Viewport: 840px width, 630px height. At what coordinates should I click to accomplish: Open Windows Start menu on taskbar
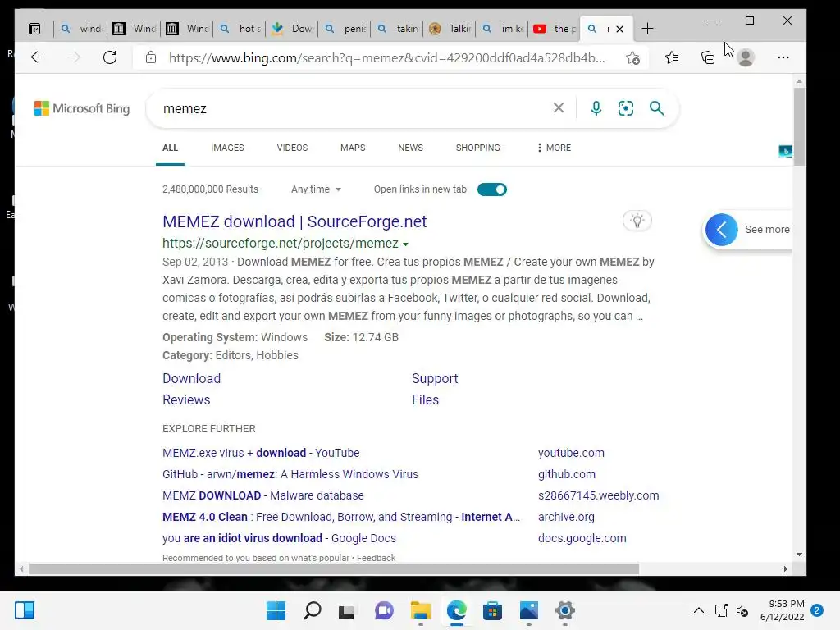[x=276, y=610]
